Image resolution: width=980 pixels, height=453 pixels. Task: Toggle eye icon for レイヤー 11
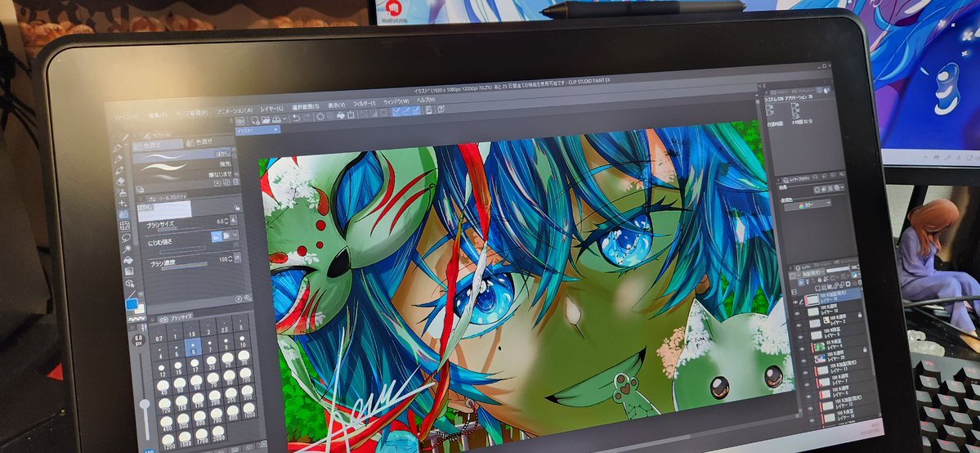[805, 372]
